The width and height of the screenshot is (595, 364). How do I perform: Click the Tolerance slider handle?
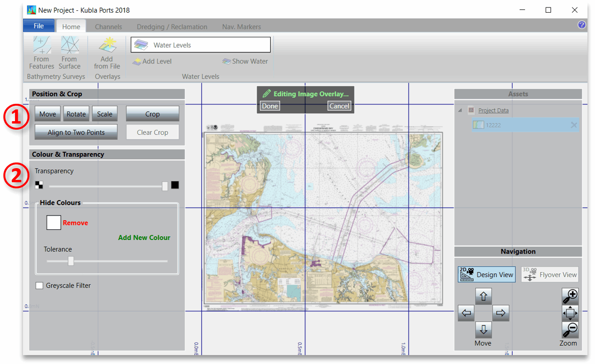71,261
